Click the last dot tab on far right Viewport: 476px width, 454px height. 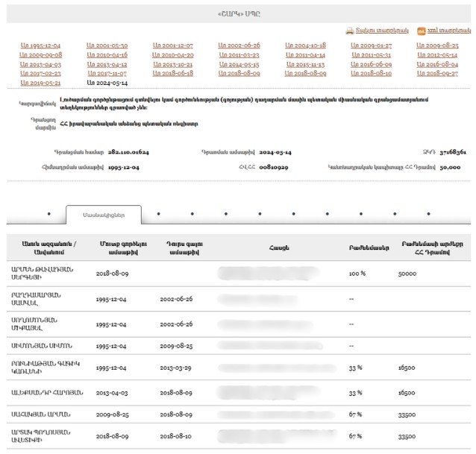point(428,215)
